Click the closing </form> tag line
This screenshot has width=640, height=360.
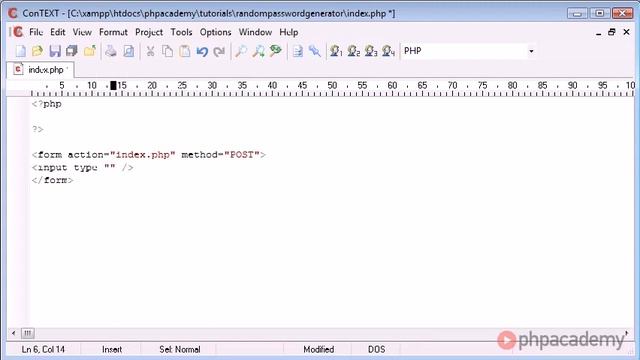point(52,180)
